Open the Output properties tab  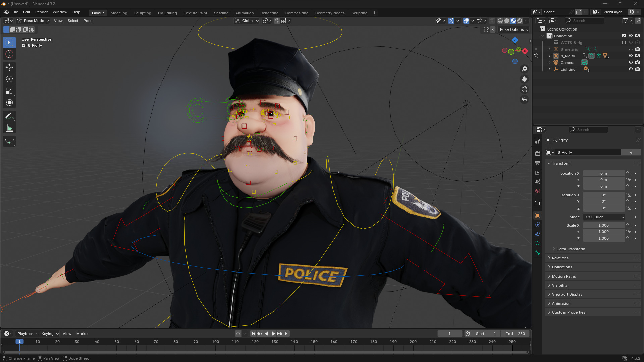click(538, 163)
